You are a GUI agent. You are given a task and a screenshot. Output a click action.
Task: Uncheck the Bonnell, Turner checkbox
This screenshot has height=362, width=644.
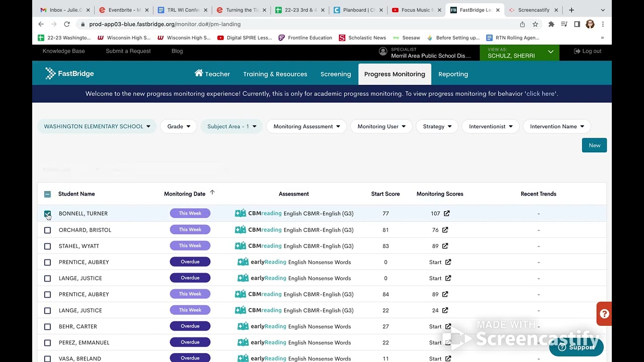pyautogui.click(x=47, y=214)
